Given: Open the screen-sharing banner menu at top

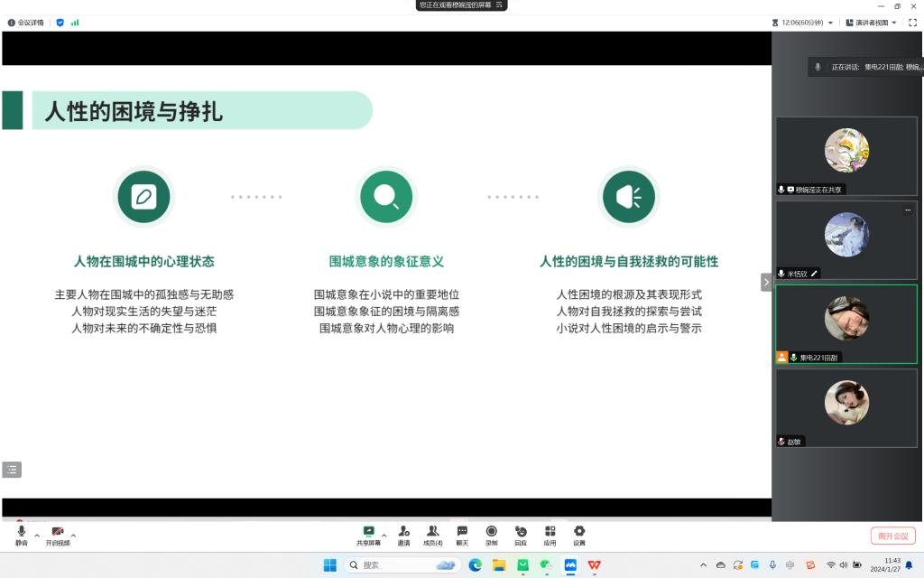Looking at the screenshot, I should pos(498,5).
